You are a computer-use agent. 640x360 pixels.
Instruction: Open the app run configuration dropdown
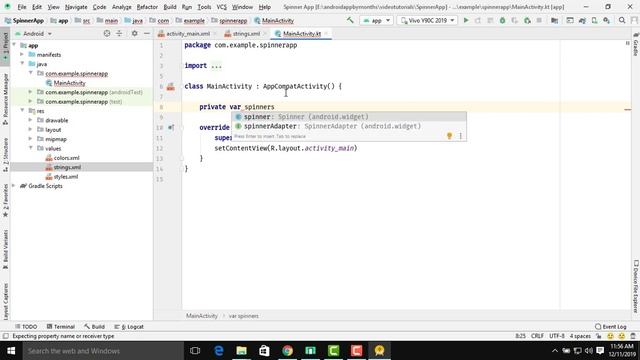[x=377, y=20]
